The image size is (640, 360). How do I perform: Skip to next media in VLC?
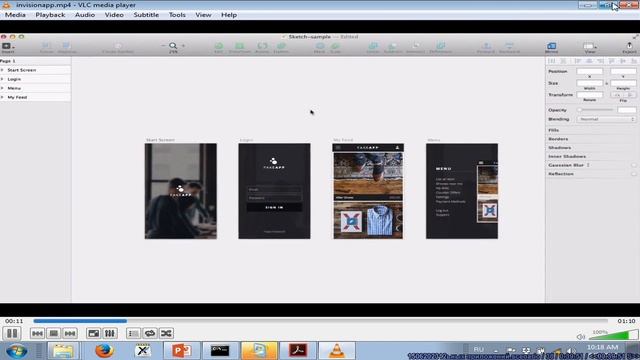point(70,333)
